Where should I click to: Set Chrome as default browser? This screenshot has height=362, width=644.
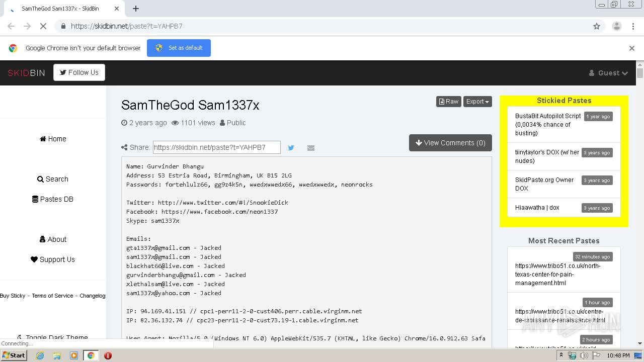179,48
